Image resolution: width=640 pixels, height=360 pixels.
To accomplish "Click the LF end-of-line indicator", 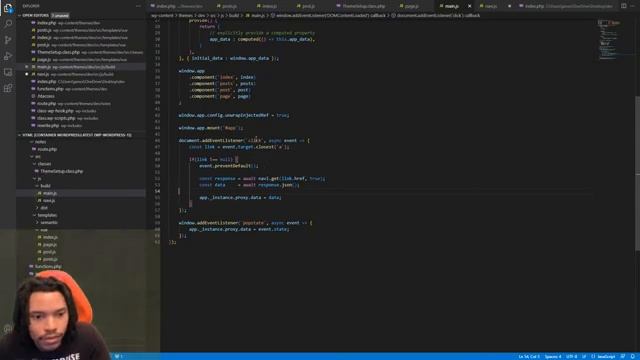I will pyautogui.click(x=584, y=356).
